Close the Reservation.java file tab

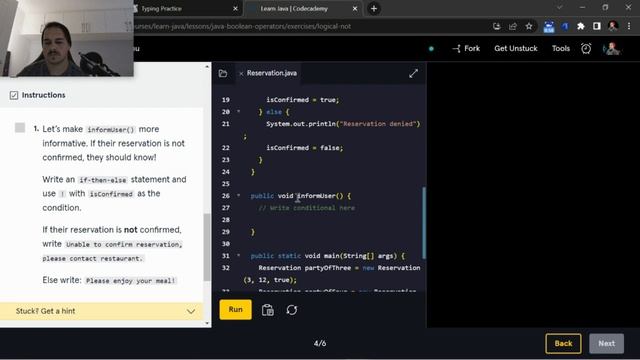(x=241, y=73)
